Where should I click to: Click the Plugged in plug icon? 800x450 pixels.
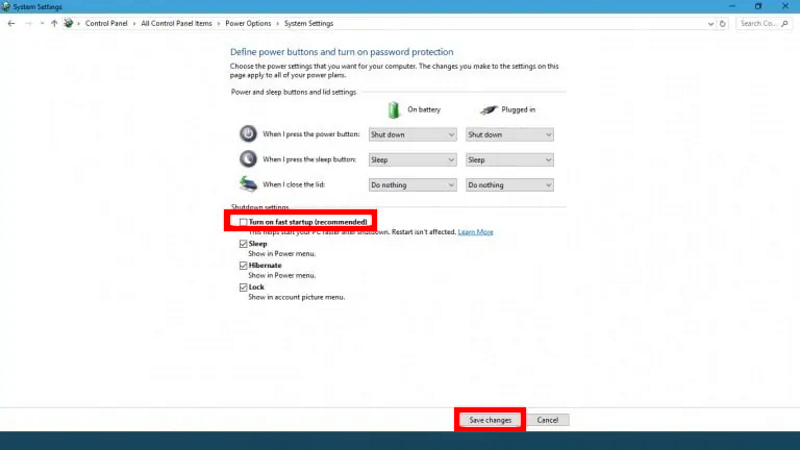(490, 109)
